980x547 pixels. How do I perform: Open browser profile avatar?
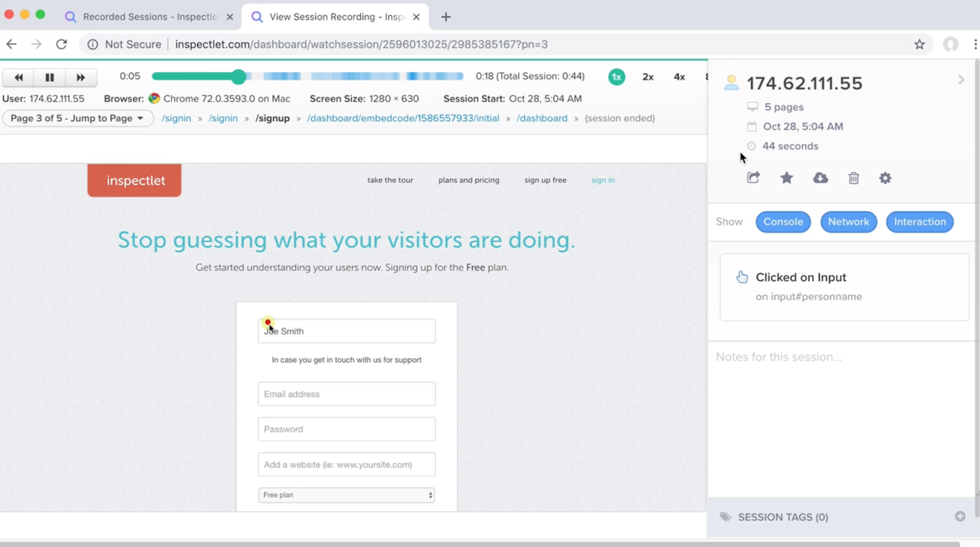click(951, 44)
